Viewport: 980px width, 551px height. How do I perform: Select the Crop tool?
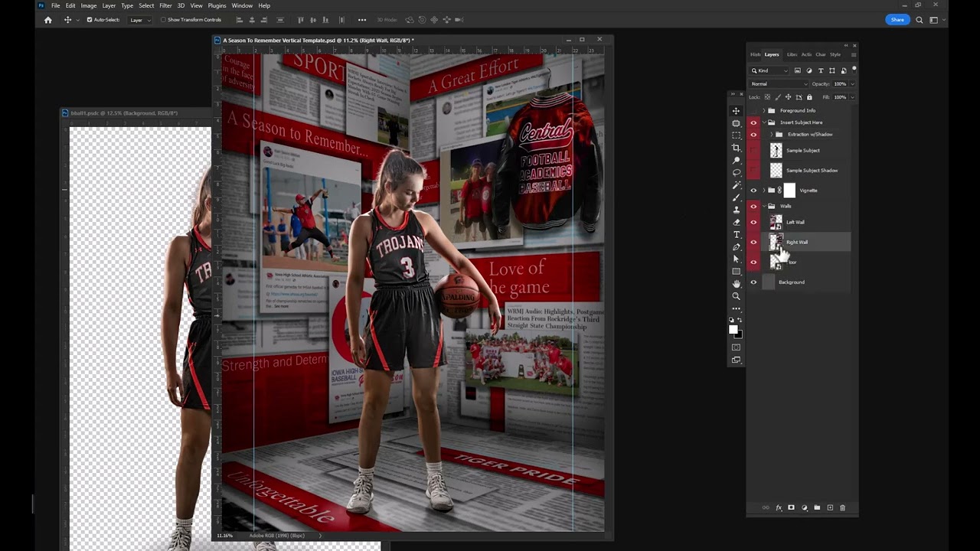pyautogui.click(x=736, y=148)
